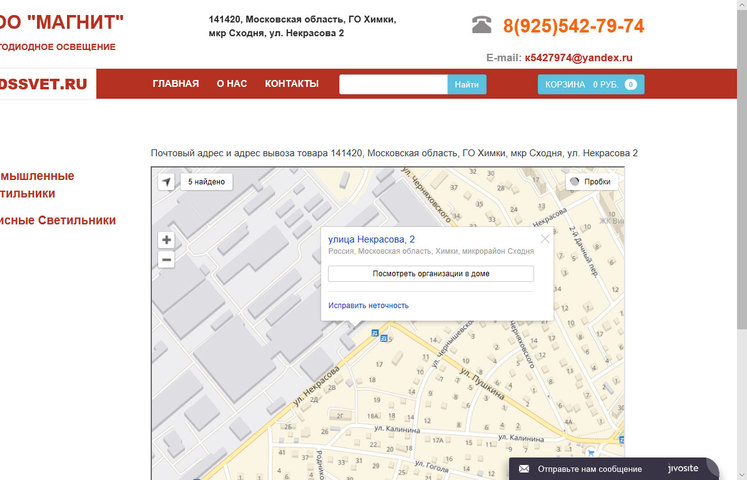Click the bus stop icon on map

point(375,333)
